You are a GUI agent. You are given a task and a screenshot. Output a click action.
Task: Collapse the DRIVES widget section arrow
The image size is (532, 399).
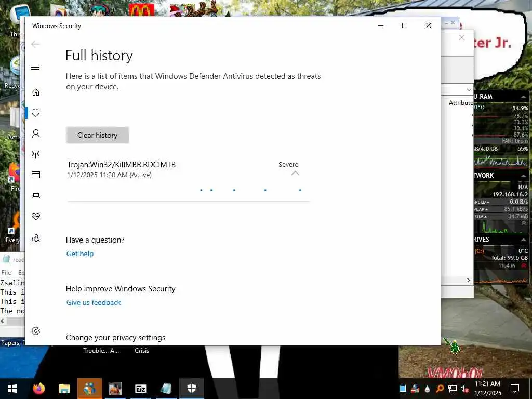(524, 240)
